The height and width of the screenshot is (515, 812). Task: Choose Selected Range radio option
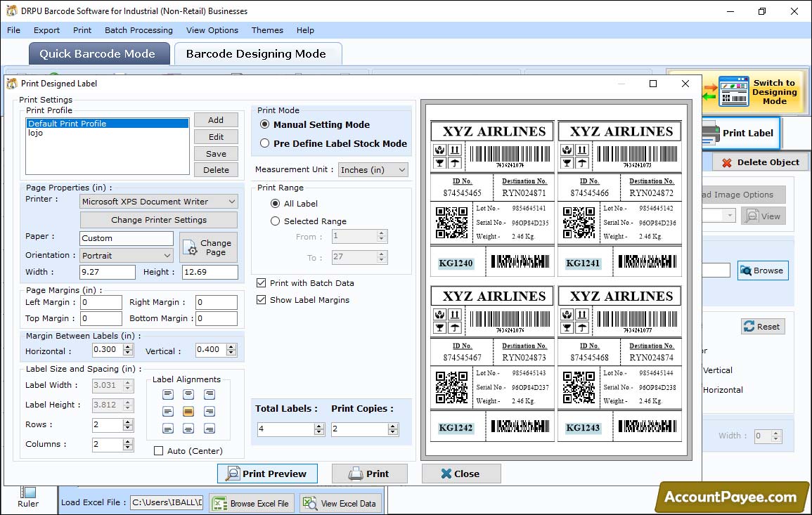(276, 221)
